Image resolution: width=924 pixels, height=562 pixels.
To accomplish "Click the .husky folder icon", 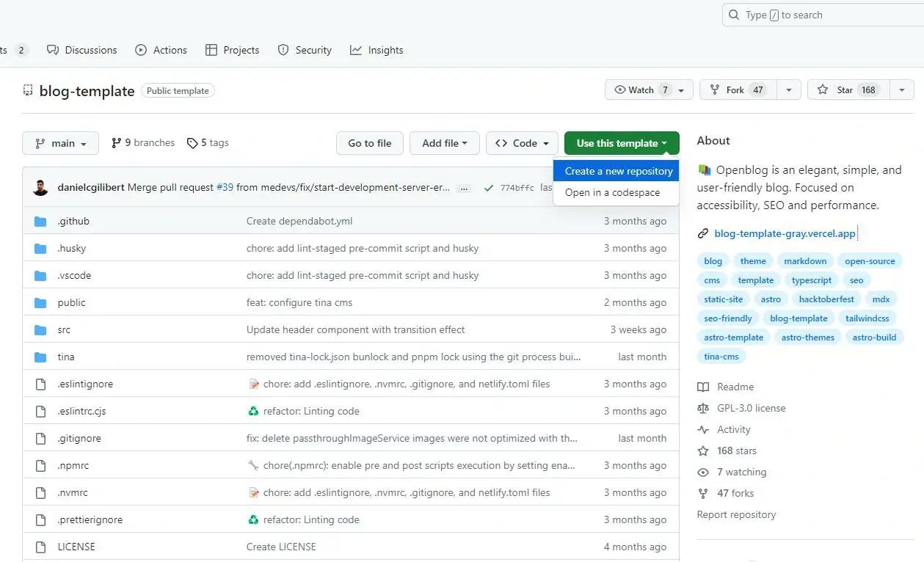I will tap(41, 248).
